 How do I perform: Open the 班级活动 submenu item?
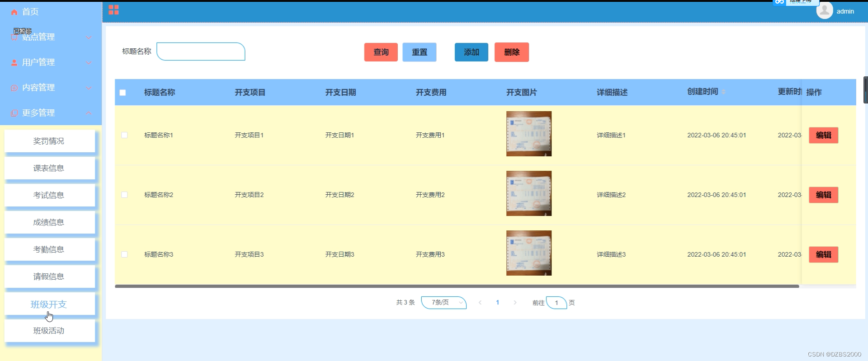[x=50, y=331]
